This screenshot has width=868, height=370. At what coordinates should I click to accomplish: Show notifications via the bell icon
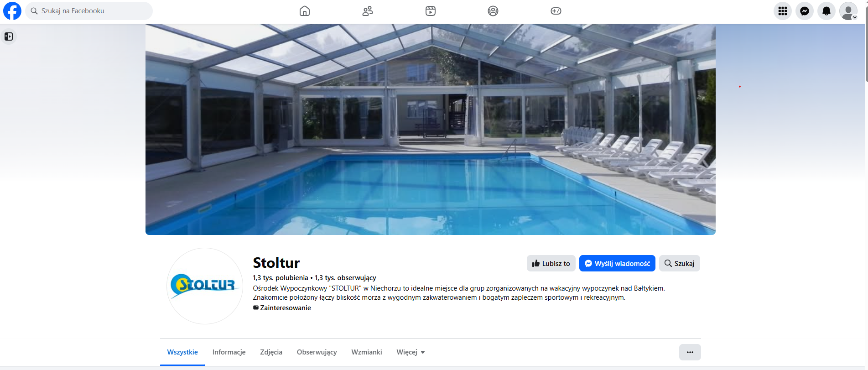[826, 11]
